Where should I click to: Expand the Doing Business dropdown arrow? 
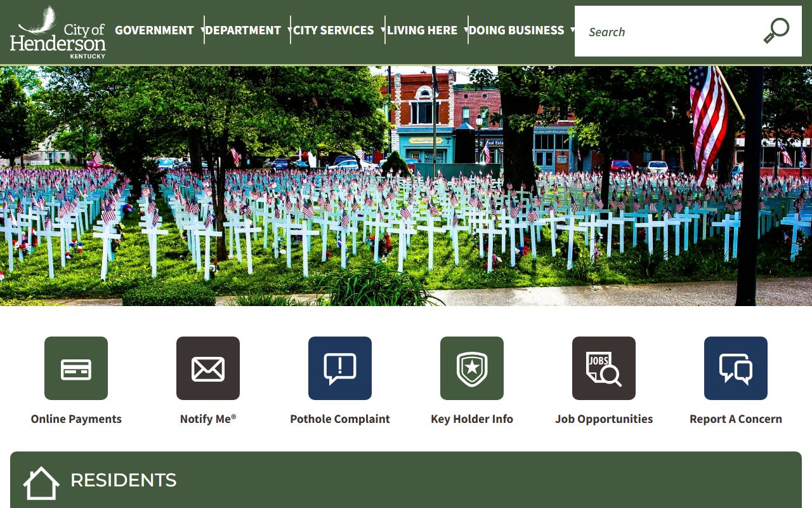pyautogui.click(x=572, y=30)
